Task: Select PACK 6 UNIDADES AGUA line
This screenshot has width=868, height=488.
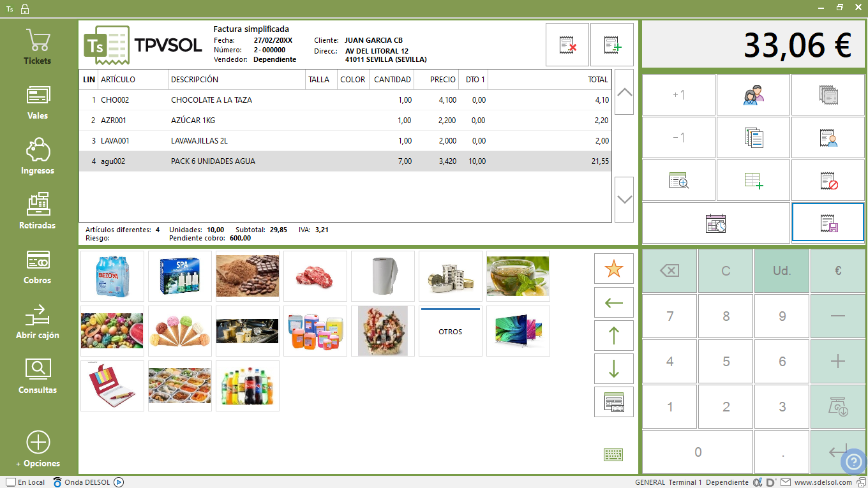Action: [345, 161]
